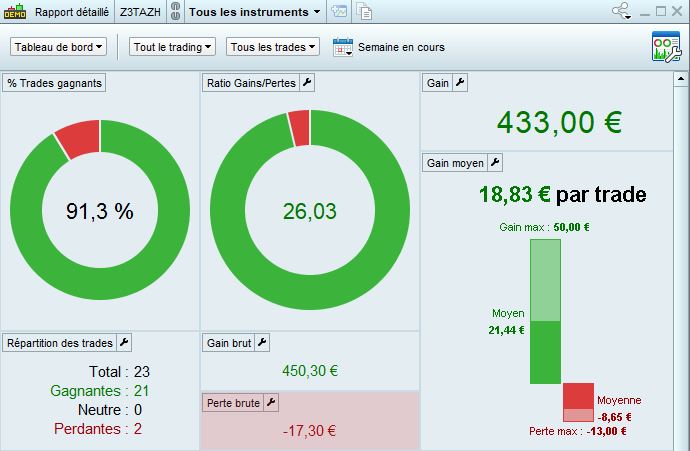Click the Gain moyen panel header
The width and height of the screenshot is (690, 451).
[455, 163]
